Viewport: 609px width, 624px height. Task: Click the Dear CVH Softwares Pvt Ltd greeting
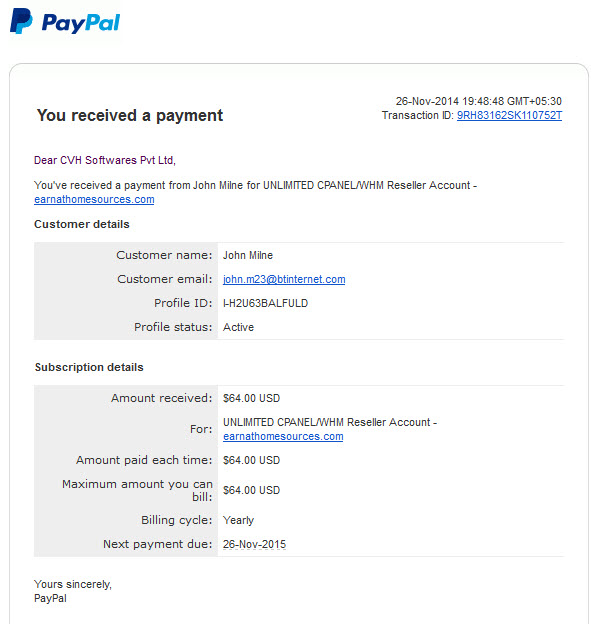105,160
